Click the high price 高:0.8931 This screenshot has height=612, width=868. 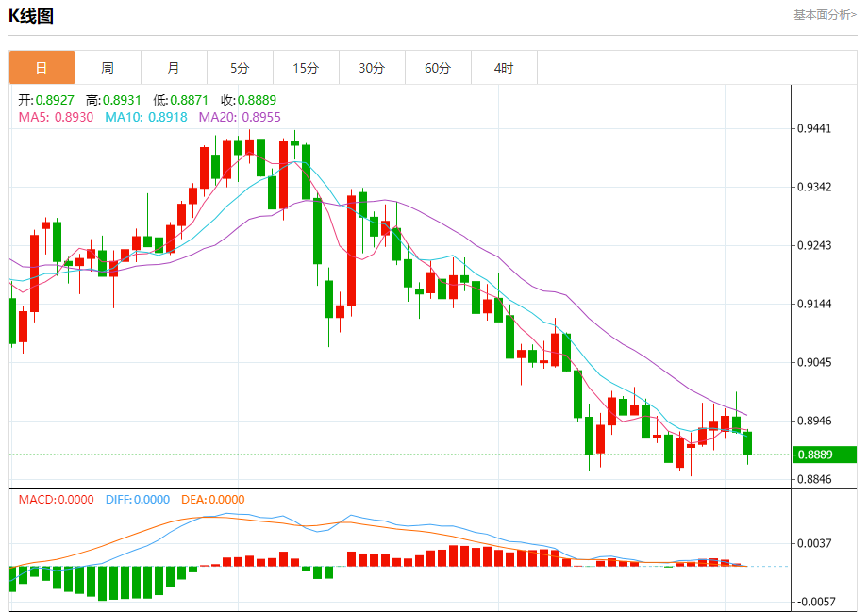(113, 100)
